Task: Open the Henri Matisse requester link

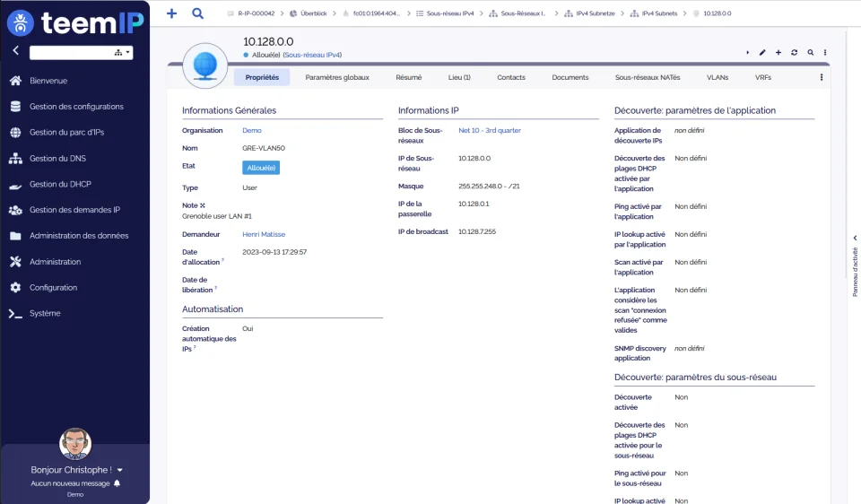Action: tap(264, 234)
